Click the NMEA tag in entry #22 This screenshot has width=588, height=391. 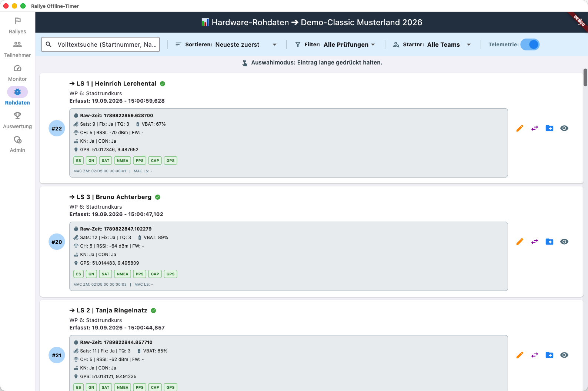[123, 160]
